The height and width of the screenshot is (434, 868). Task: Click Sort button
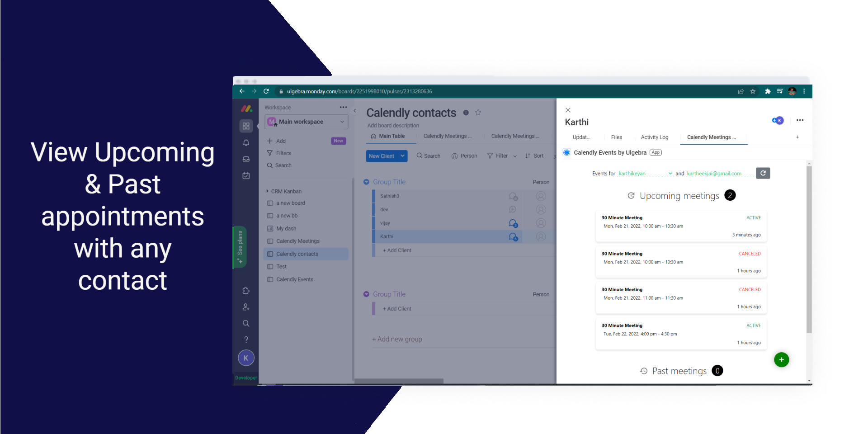click(x=534, y=156)
